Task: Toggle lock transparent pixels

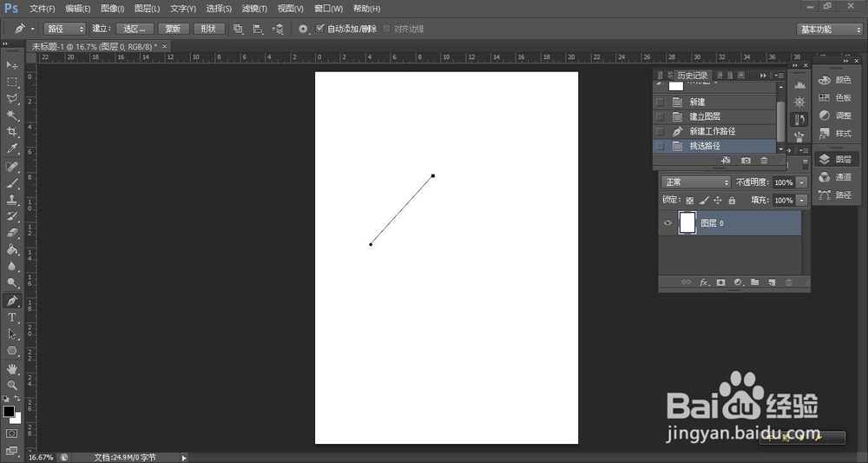Action: click(690, 201)
